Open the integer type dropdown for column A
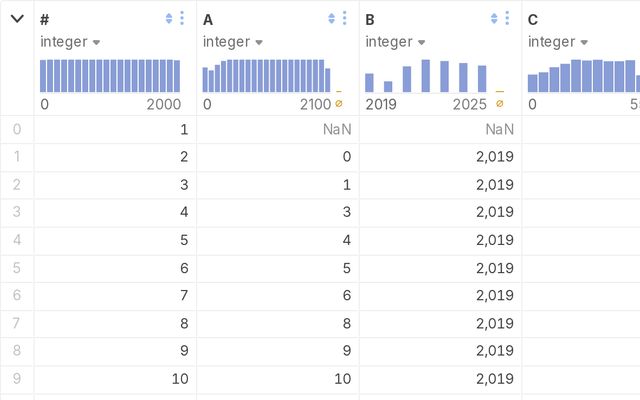Image resolution: width=640 pixels, height=400 pixels. pyautogui.click(x=233, y=42)
